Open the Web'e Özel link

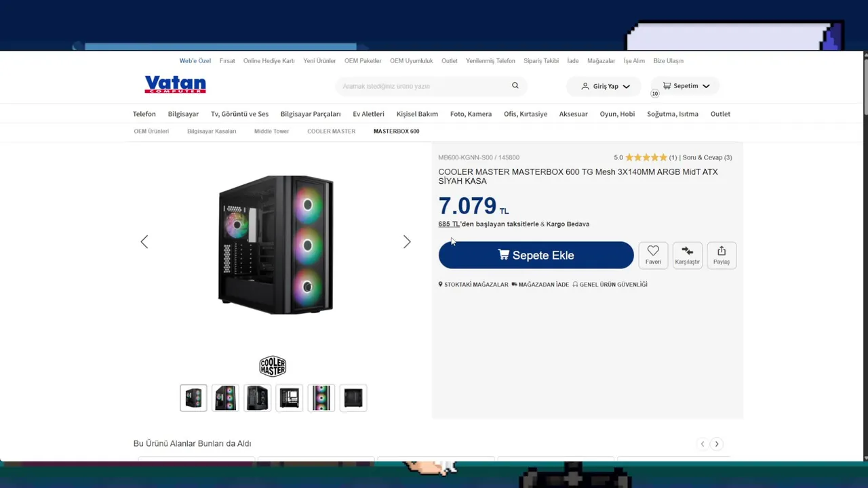195,61
